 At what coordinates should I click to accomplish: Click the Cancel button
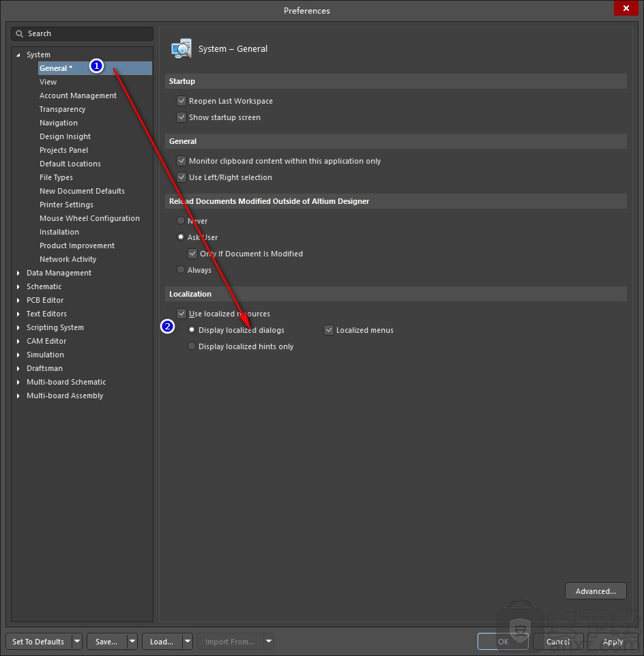click(x=558, y=642)
